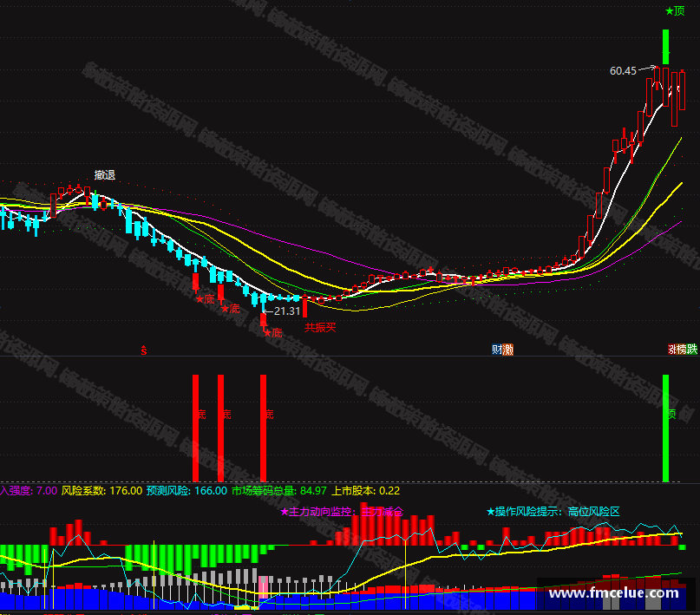Click the green ★顶 label on the price chart
This screenshot has height=615, width=700.
click(675, 10)
